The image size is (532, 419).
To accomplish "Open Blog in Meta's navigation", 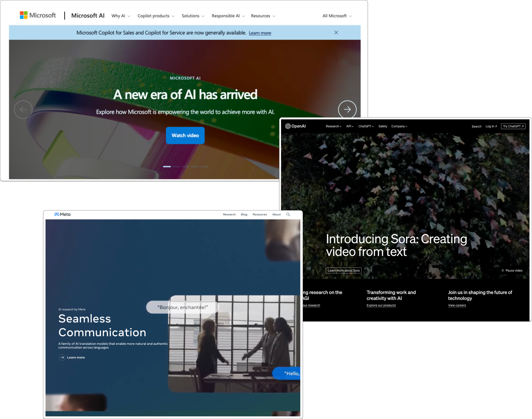I will coord(244,214).
